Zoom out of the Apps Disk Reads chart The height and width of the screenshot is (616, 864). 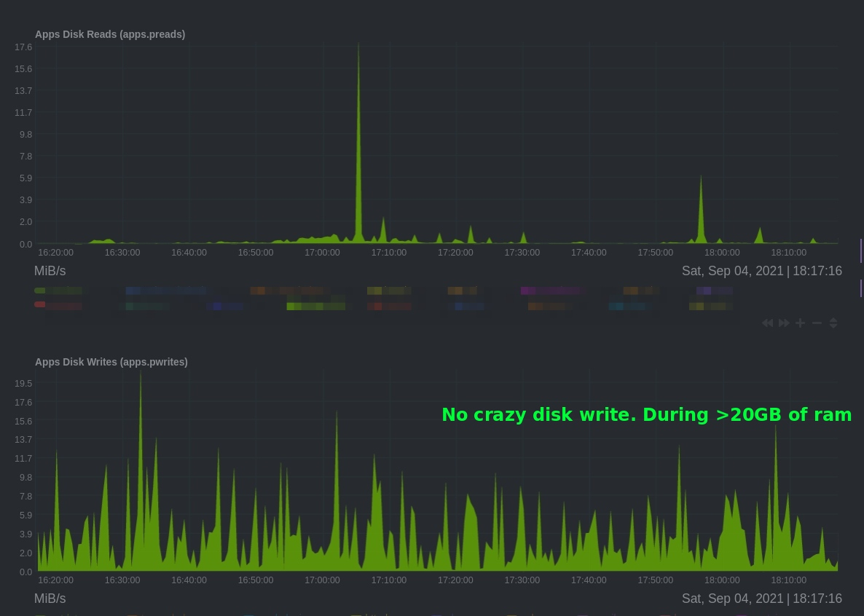pyautogui.click(x=817, y=323)
